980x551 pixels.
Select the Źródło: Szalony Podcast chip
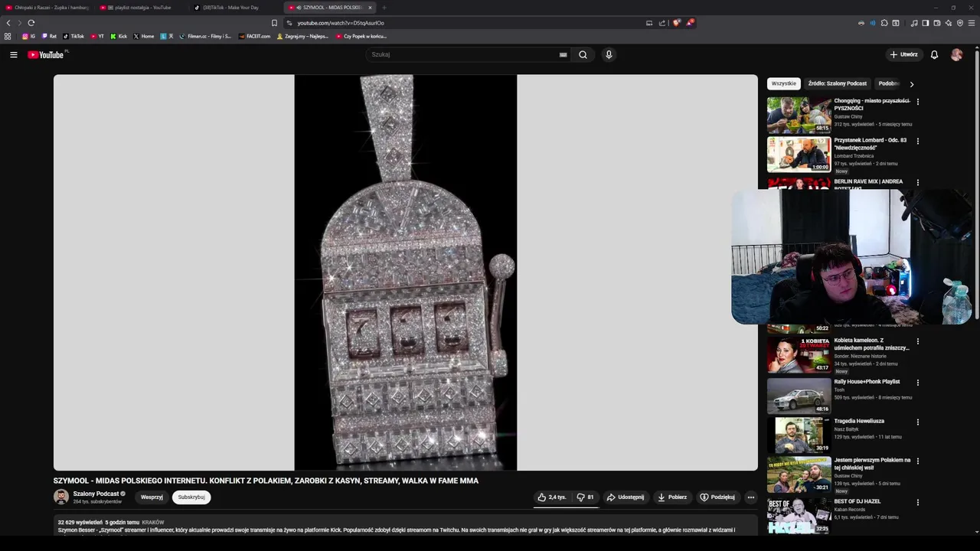point(837,83)
